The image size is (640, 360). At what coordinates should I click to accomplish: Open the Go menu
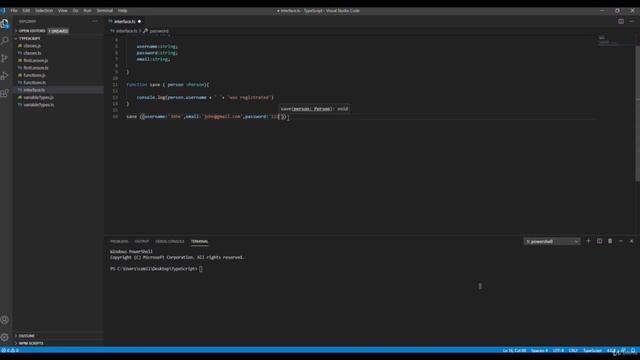76,11
